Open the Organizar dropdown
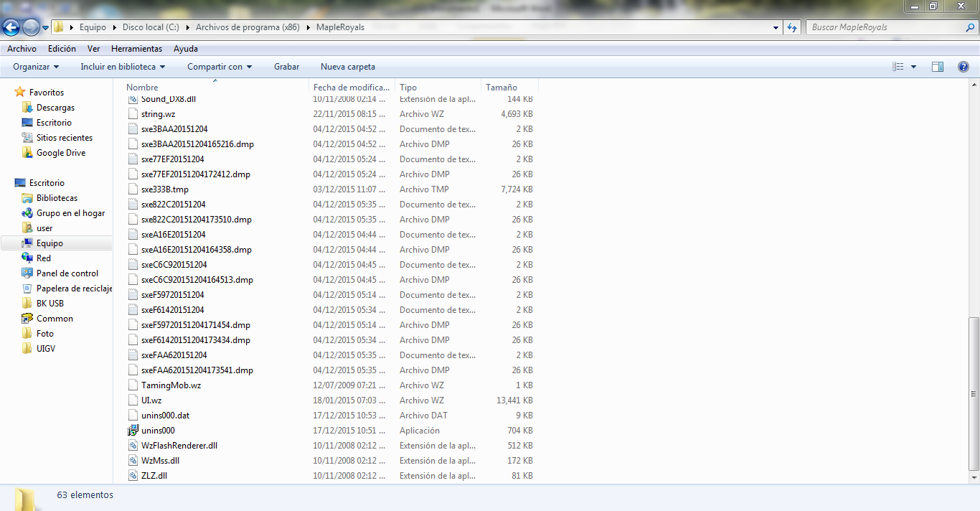The height and width of the screenshot is (511, 980). point(36,67)
